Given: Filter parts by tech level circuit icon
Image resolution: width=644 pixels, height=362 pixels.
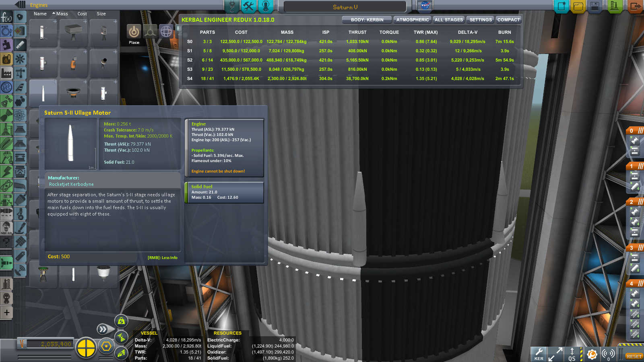Looking at the screenshot, I should coord(6,87).
